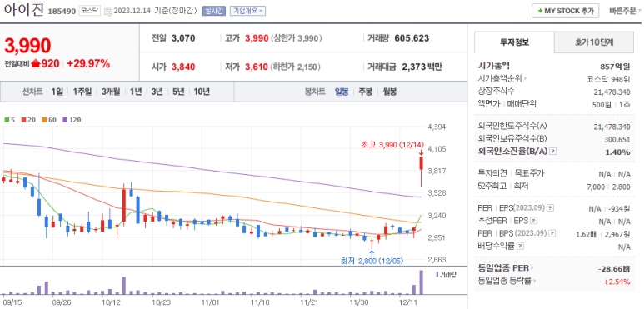Image resolution: width=644 pixels, height=309 pixels.
Task: Switch to the 투자정보 tab
Action: 514,42
